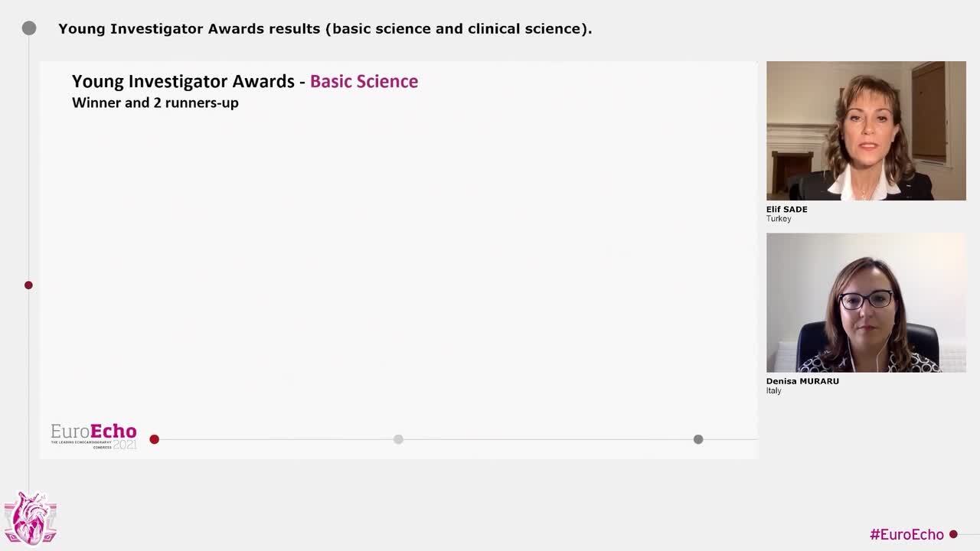Click the slide's "Young Investigator Awards" heading

[x=183, y=82]
